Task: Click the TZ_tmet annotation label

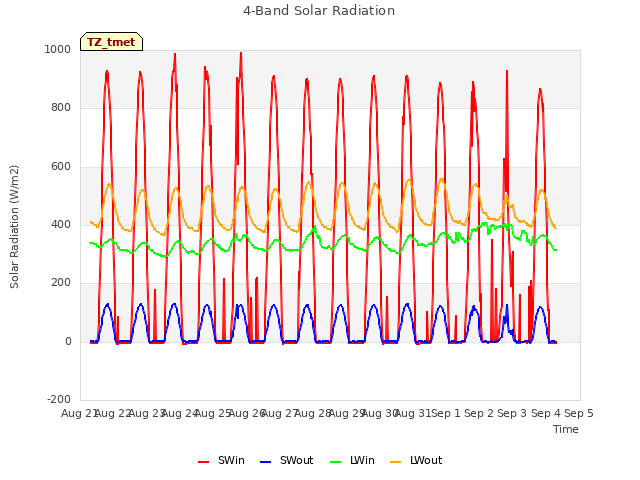Action: [111, 42]
